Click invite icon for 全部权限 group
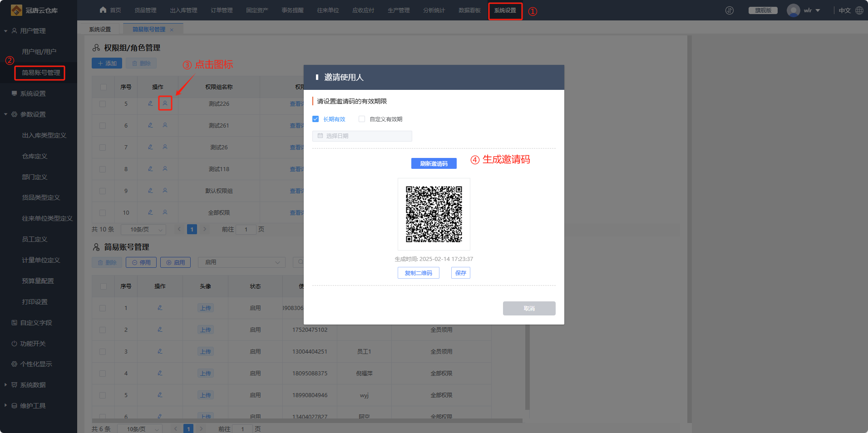The width and height of the screenshot is (868, 433). point(165,212)
